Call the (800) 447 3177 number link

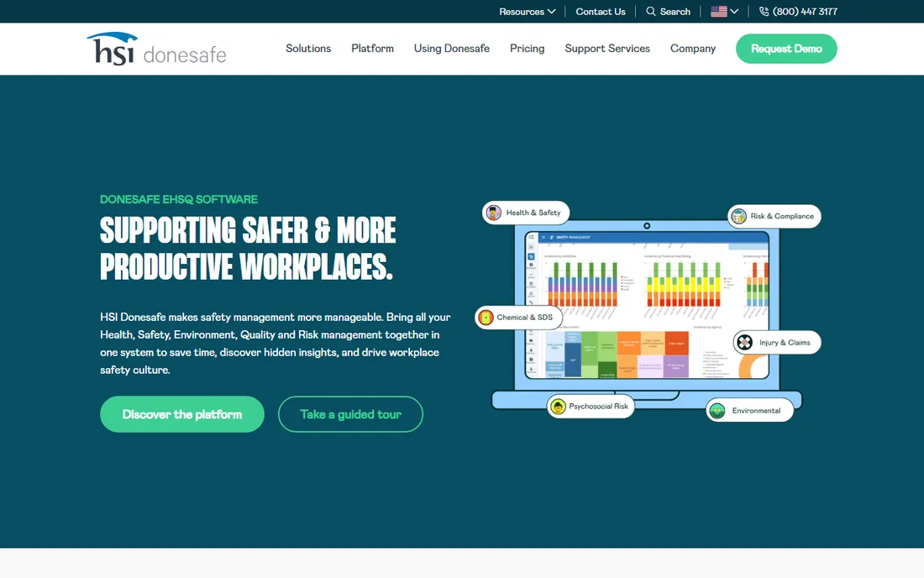pos(805,11)
